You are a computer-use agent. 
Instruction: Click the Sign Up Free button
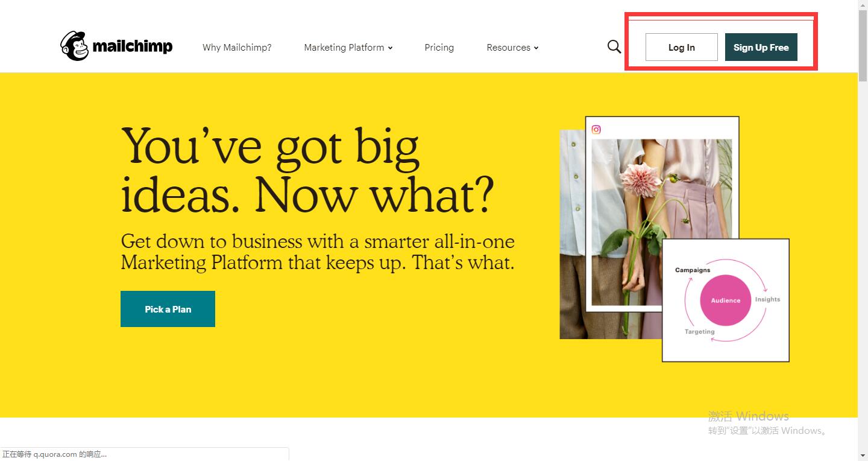coord(761,47)
